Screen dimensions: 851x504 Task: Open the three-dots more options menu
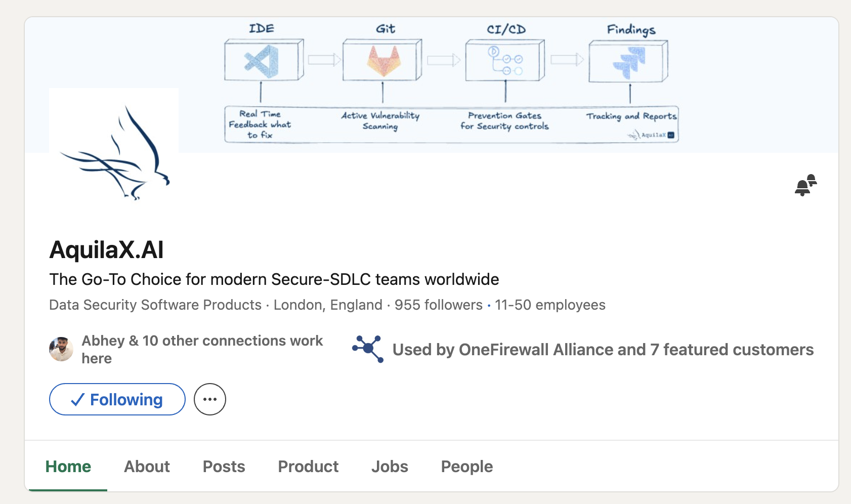pos(210,399)
